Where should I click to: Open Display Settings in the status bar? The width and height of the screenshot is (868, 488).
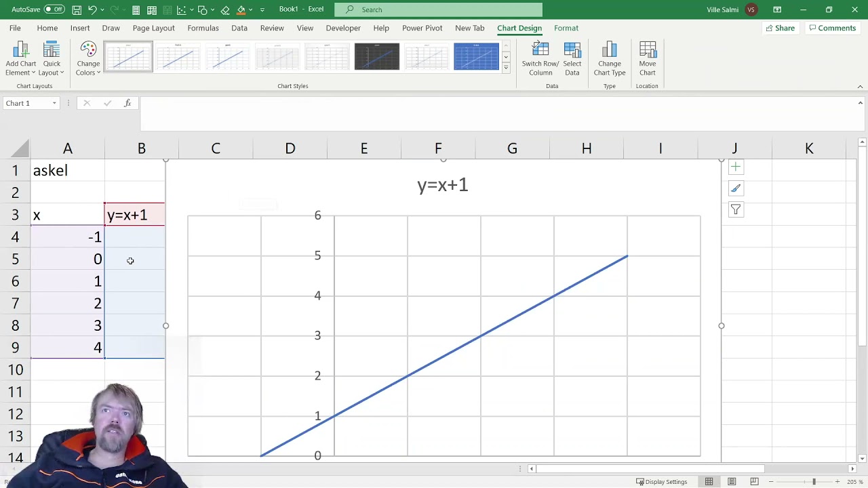point(662,482)
